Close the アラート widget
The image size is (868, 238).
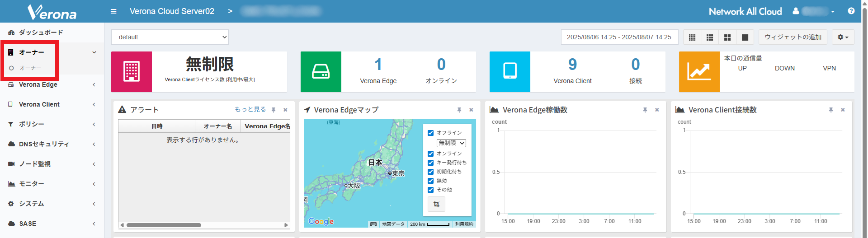[x=285, y=110]
